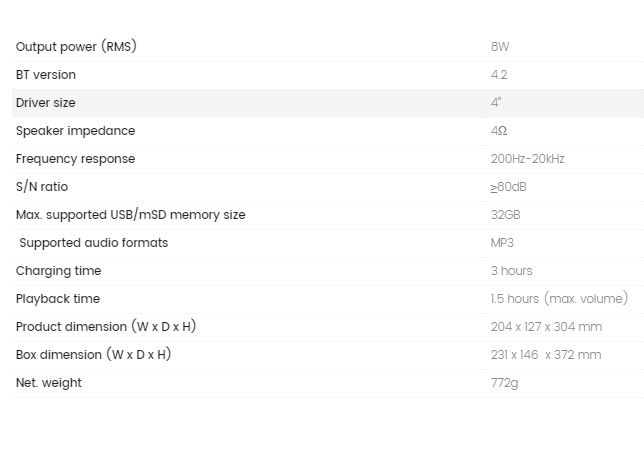Screen dimensions: 644x460
Task: Click the Speaker impedance label
Action: (76, 131)
